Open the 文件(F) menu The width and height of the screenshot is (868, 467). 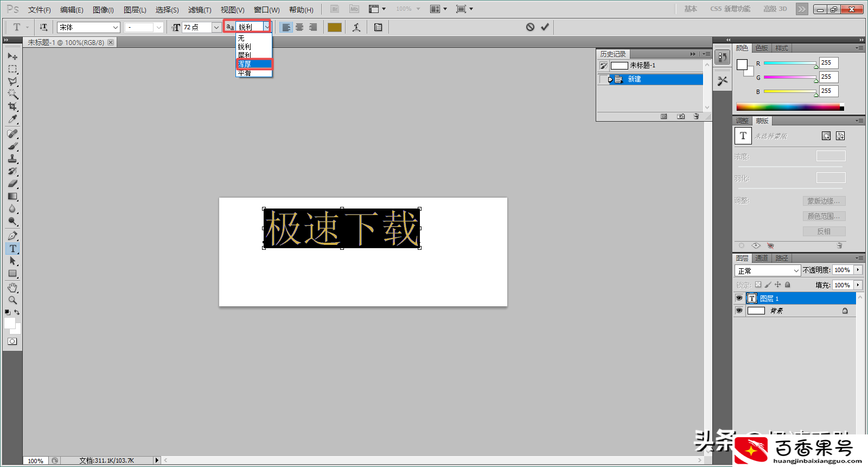pos(39,10)
